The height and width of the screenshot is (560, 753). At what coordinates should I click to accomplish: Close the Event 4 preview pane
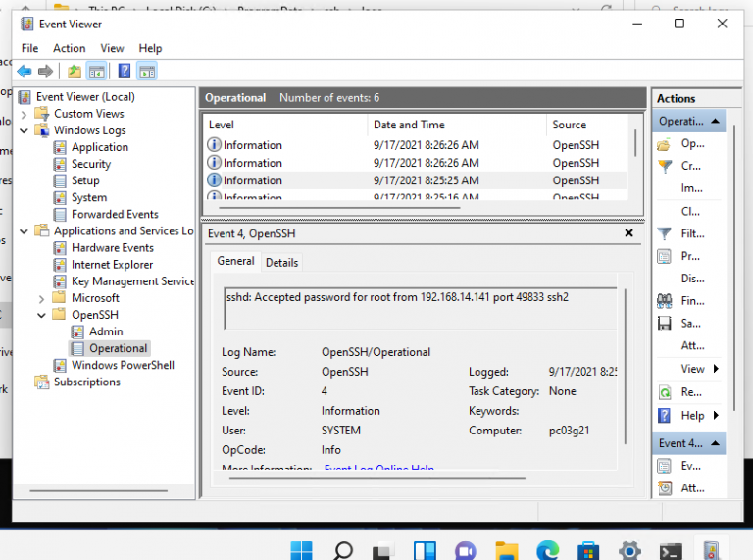click(629, 234)
